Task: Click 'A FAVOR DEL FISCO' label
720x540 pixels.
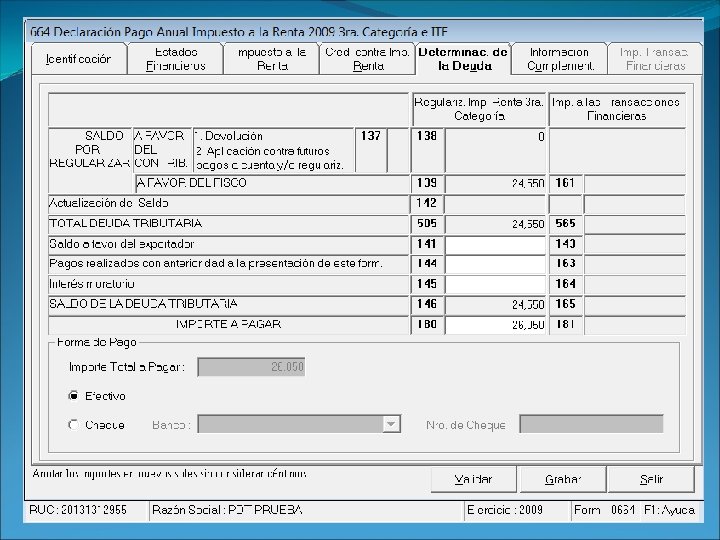Action: click(x=191, y=183)
